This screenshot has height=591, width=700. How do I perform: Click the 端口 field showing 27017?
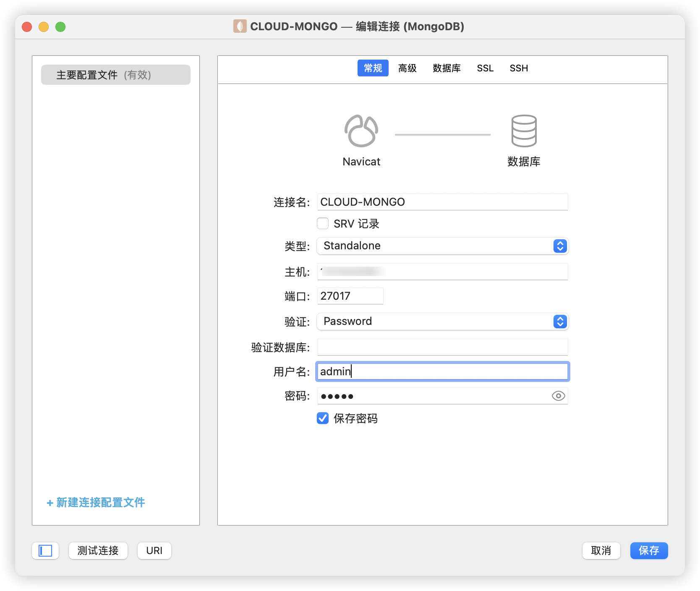point(350,296)
